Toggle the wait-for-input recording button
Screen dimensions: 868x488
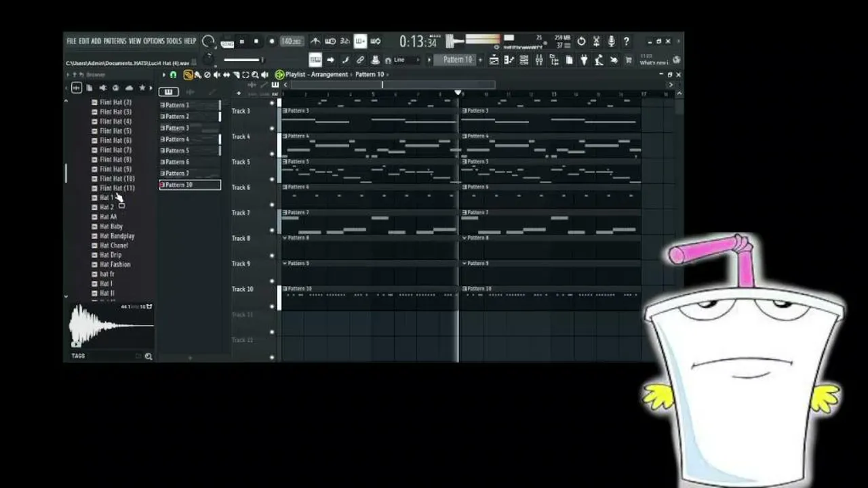(330, 41)
